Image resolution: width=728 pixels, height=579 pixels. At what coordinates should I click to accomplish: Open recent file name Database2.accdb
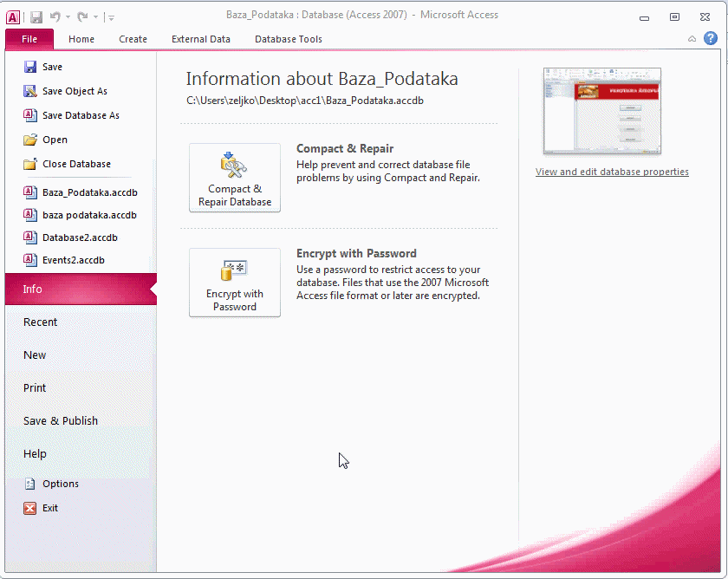point(80,237)
